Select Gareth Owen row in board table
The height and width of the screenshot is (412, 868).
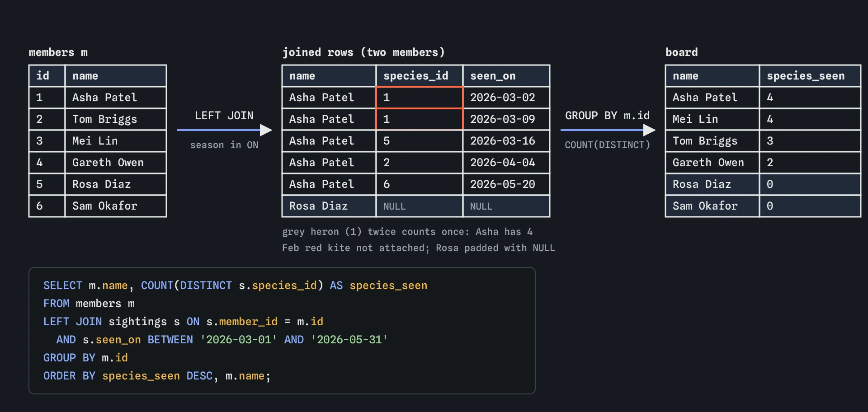(763, 163)
